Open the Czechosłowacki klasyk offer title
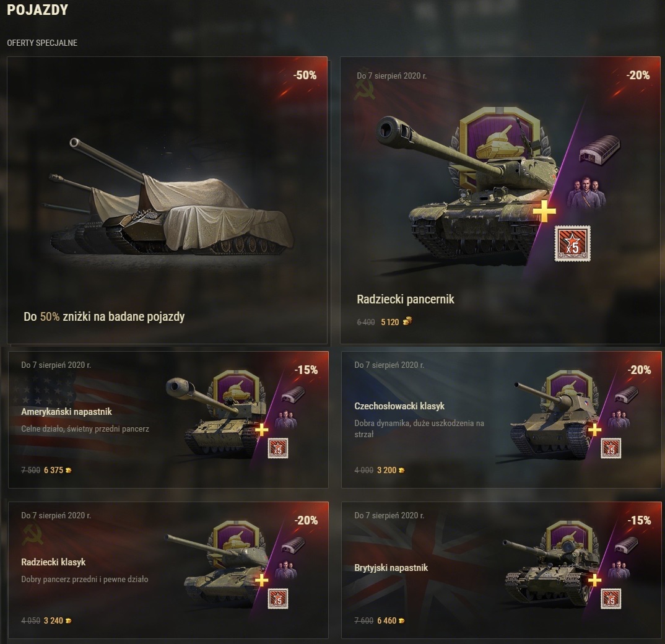Screen dimensions: 665x644 tap(399, 406)
